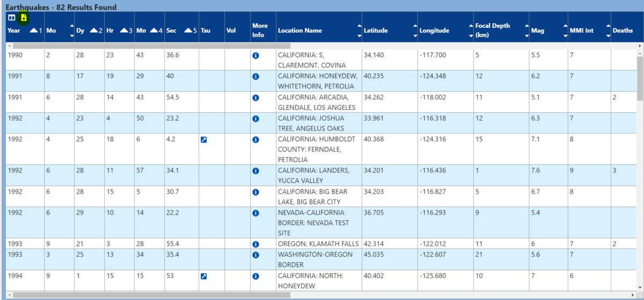
Task: Toggle sort arrows on Location Name column
Action: pos(358,31)
